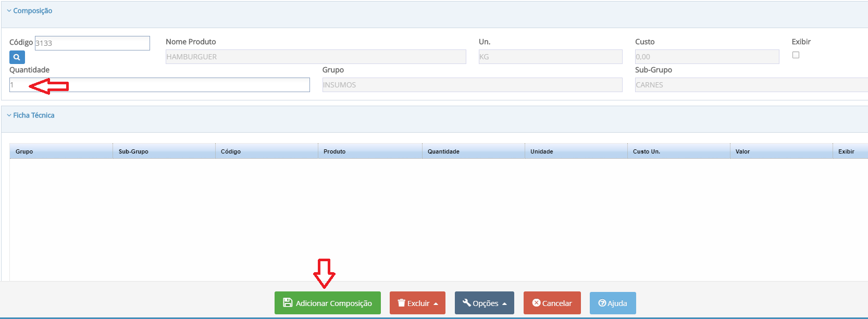The width and height of the screenshot is (868, 319).
Task: Click the Grupo field showing INSUMOS
Action: click(x=473, y=85)
